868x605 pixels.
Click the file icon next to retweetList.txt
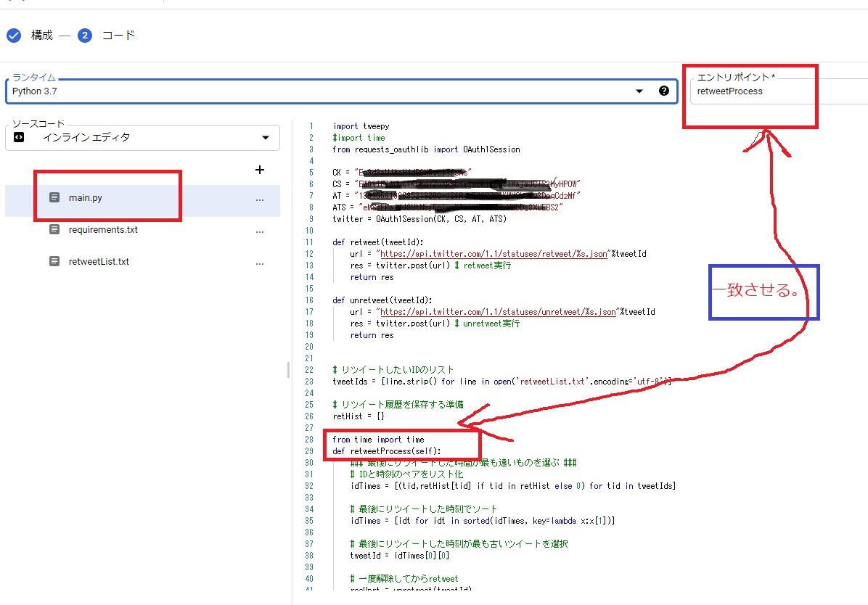pyautogui.click(x=54, y=261)
